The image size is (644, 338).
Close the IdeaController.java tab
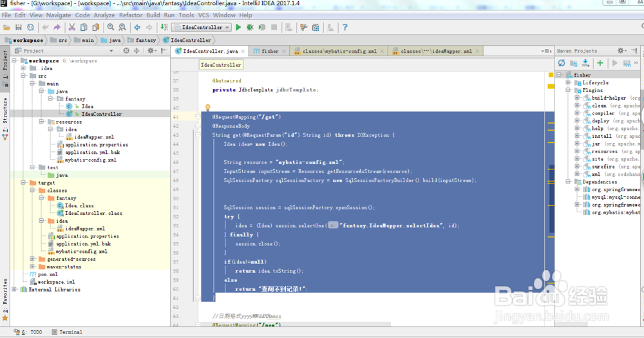click(243, 52)
